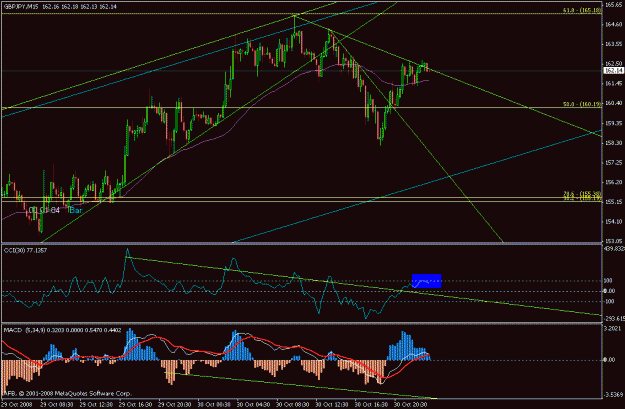Click the 30 Oct 12:30 time axis label
The height and width of the screenshot is (409, 625).
click(x=332, y=405)
